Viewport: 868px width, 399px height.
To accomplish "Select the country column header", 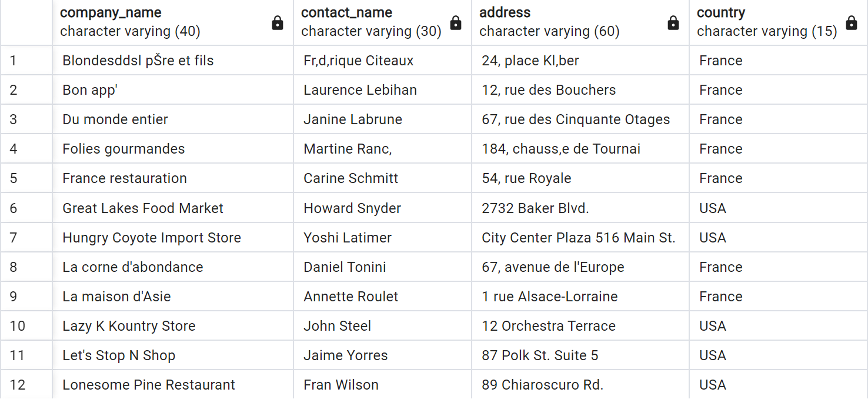I will tap(779, 22).
